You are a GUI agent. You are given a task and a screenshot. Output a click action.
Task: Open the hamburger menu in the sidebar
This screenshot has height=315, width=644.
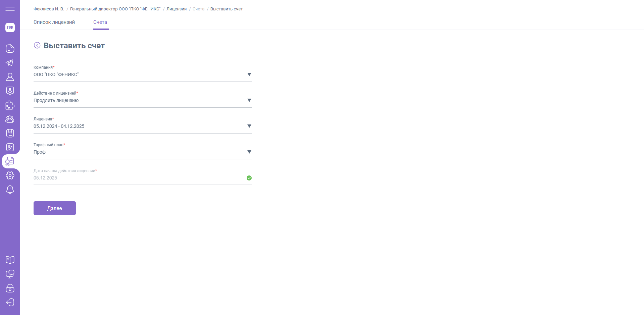click(10, 9)
